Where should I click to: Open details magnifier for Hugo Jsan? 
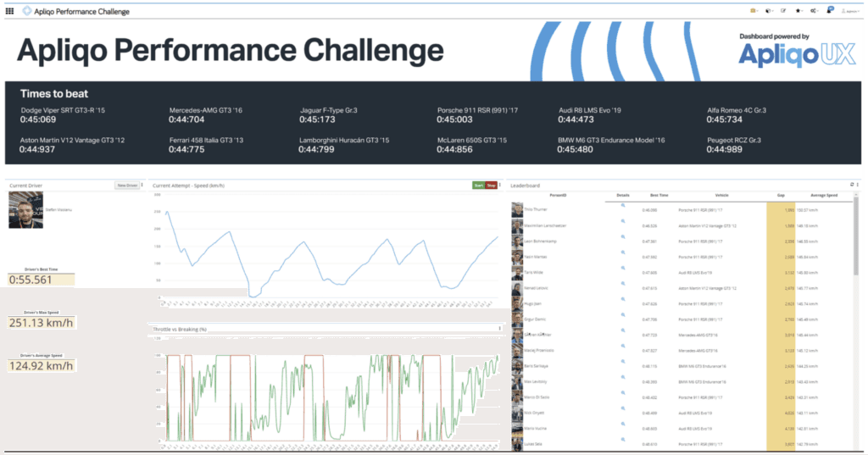click(x=623, y=299)
